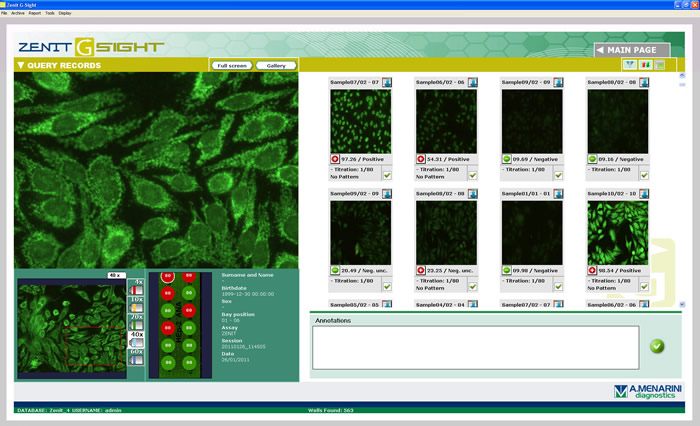Choose the 60x magnification objective icon
The image size is (700, 426).
pos(136,358)
